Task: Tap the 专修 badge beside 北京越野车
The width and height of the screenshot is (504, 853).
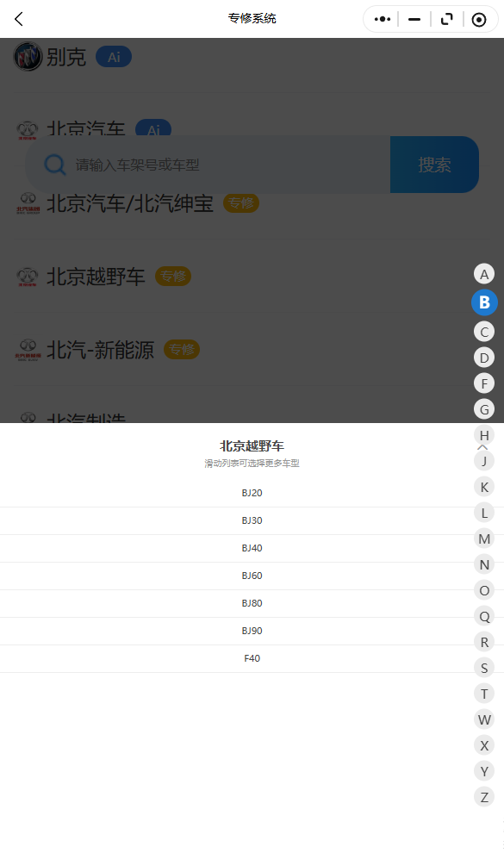Action: 173,276
